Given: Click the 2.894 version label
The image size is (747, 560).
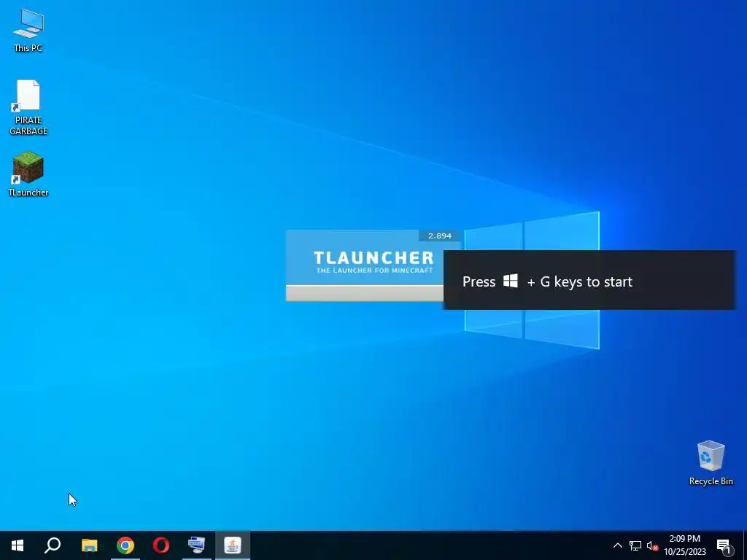Looking at the screenshot, I should tap(440, 236).
